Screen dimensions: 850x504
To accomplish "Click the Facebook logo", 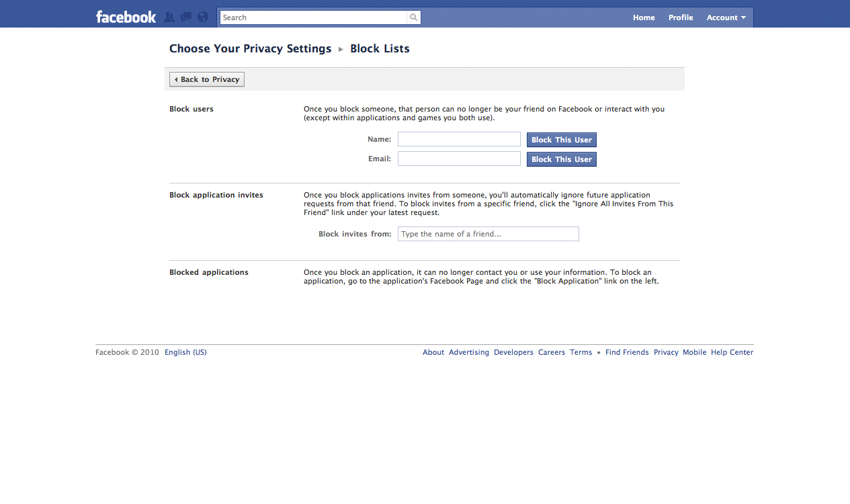I will coord(126,17).
